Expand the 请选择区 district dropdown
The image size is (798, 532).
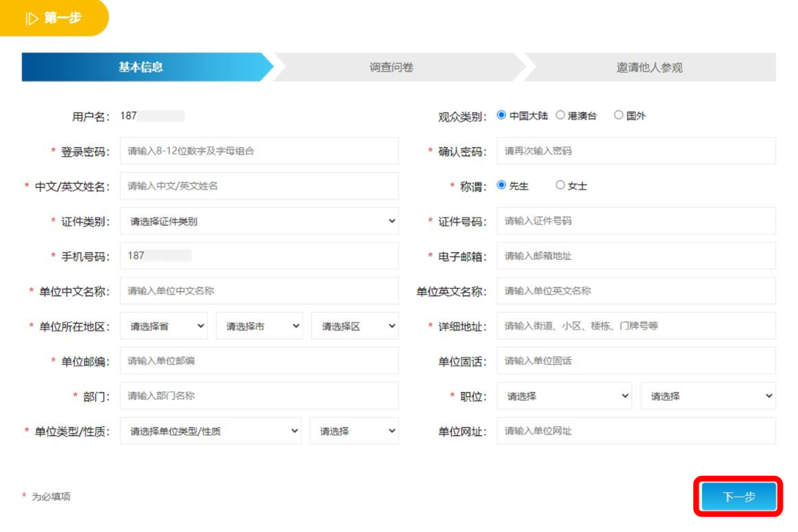[355, 326]
